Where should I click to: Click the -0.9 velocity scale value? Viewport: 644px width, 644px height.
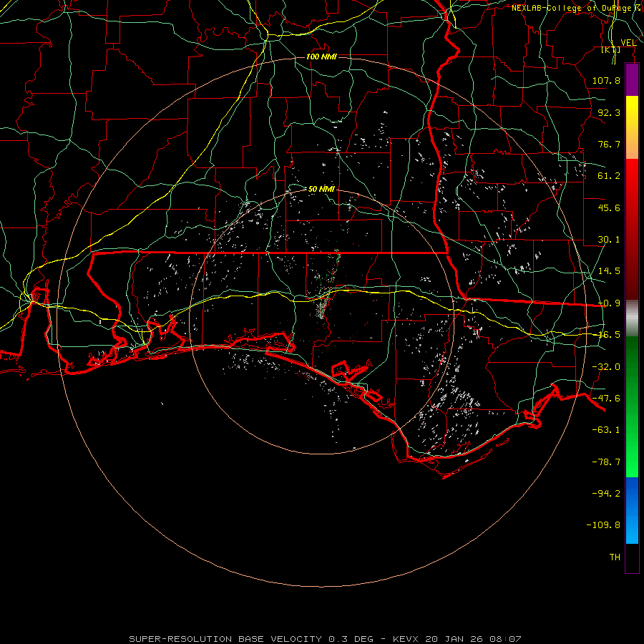[609, 303]
